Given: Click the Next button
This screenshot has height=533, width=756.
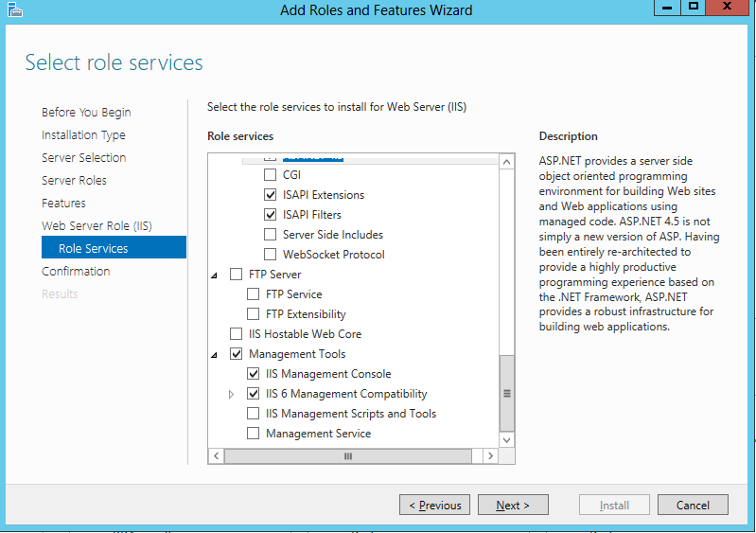Looking at the screenshot, I should pyautogui.click(x=513, y=505).
